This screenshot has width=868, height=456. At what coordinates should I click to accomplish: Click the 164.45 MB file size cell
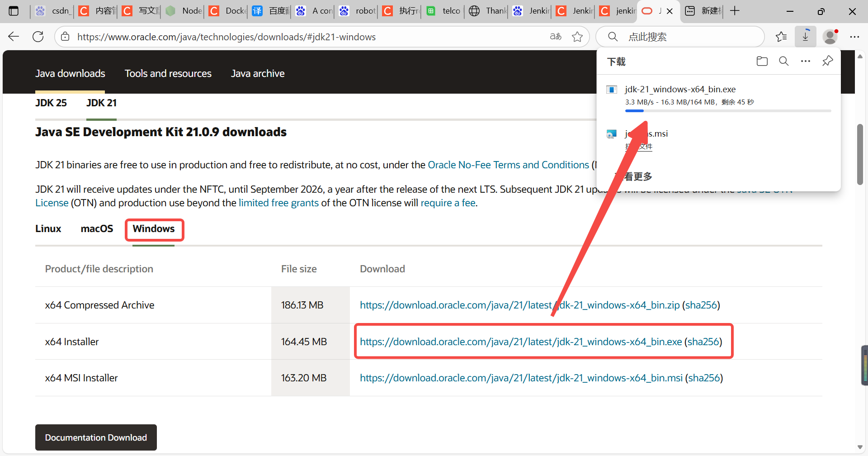[310, 342]
